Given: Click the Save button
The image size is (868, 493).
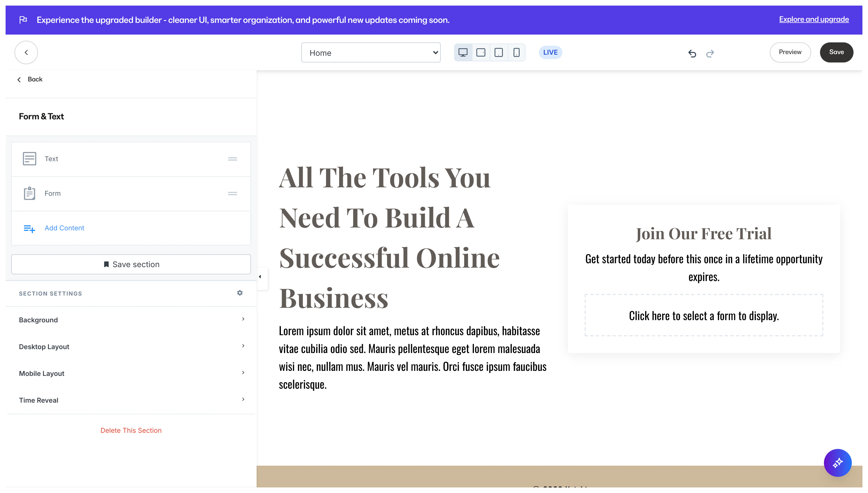Looking at the screenshot, I should [x=836, y=52].
